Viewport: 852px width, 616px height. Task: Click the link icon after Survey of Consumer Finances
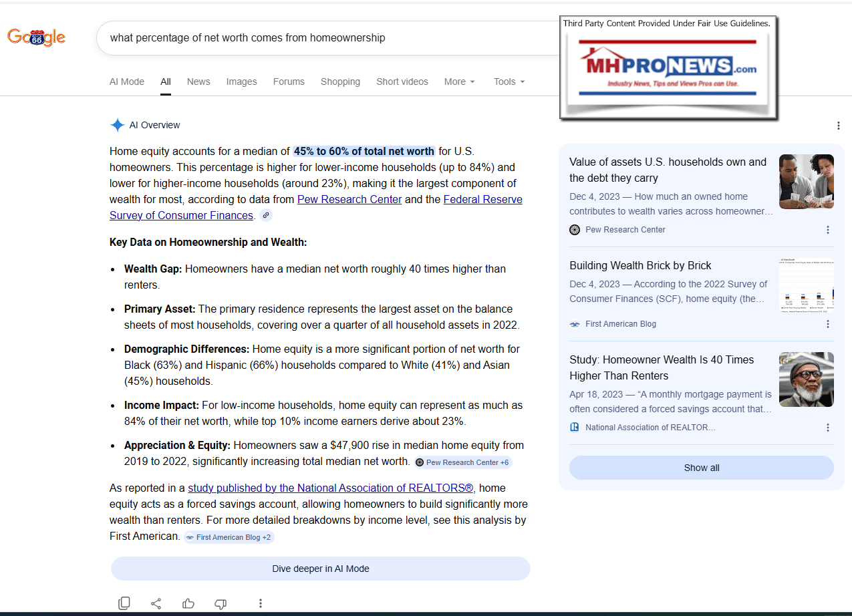(x=266, y=215)
